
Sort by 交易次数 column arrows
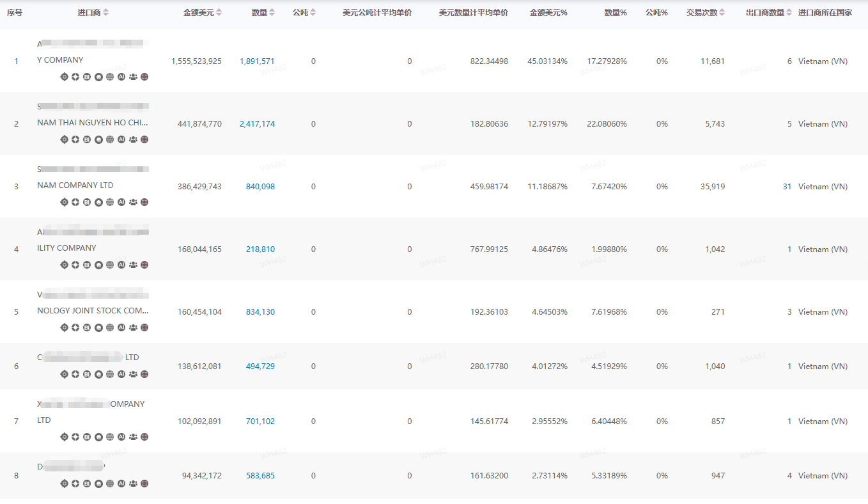(x=722, y=13)
